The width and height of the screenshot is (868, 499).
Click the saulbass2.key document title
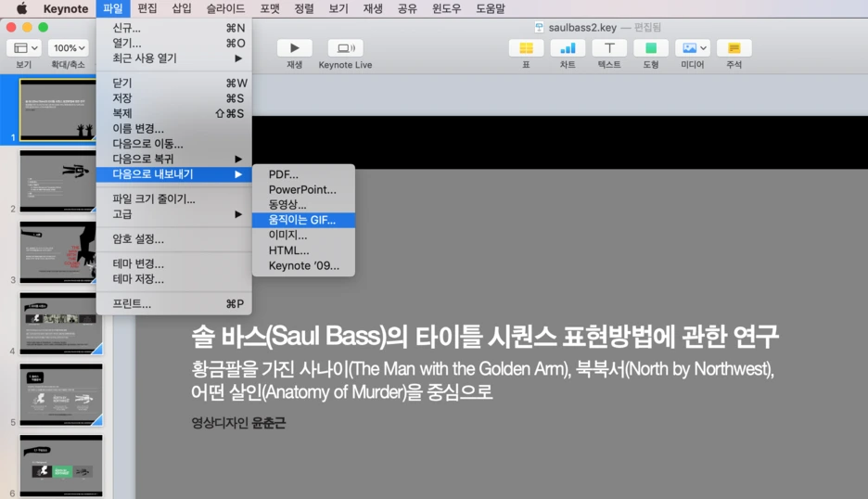tap(582, 28)
